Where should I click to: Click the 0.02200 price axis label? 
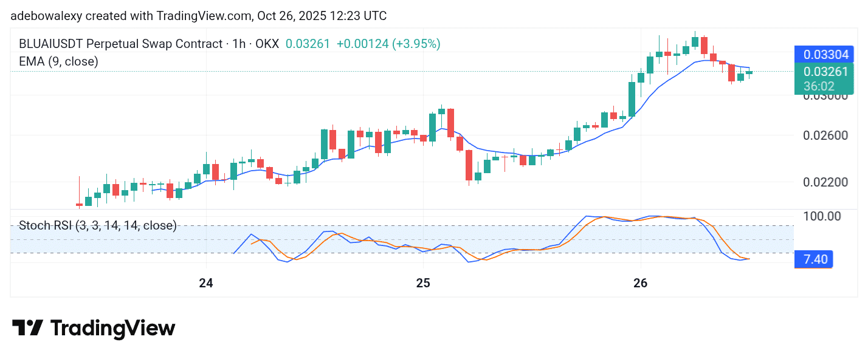825,182
